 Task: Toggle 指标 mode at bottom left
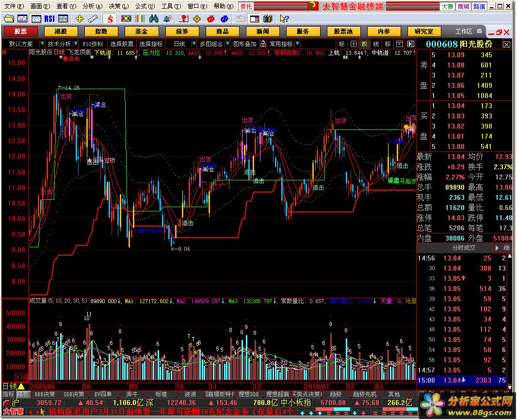(9, 394)
